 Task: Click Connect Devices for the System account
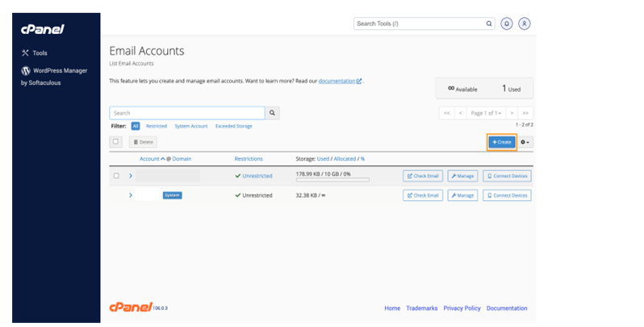(x=507, y=195)
